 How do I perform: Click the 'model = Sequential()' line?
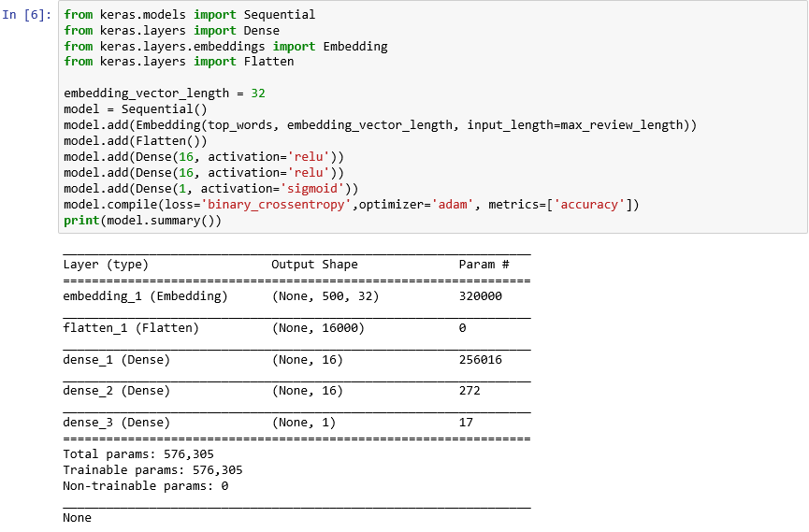click(136, 109)
